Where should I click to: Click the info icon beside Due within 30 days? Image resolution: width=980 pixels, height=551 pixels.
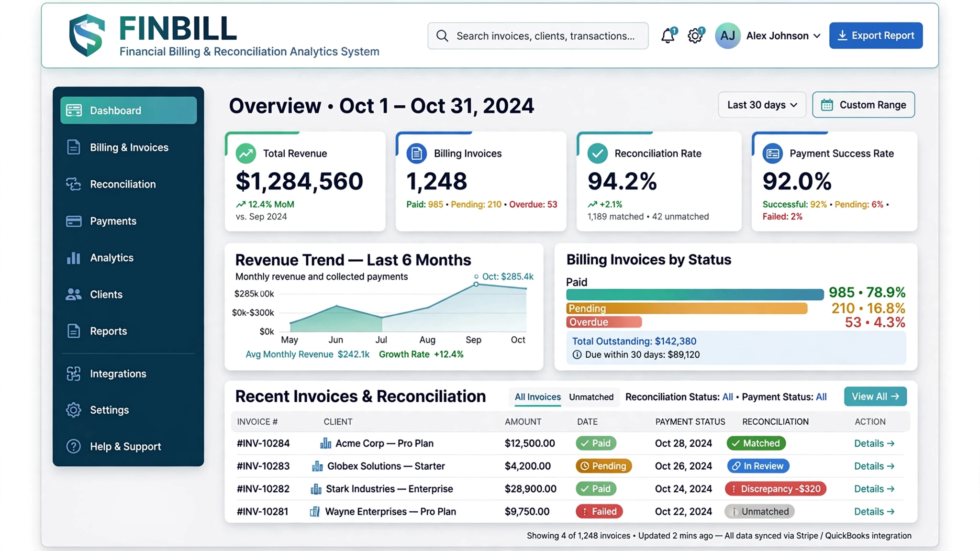pyautogui.click(x=577, y=355)
